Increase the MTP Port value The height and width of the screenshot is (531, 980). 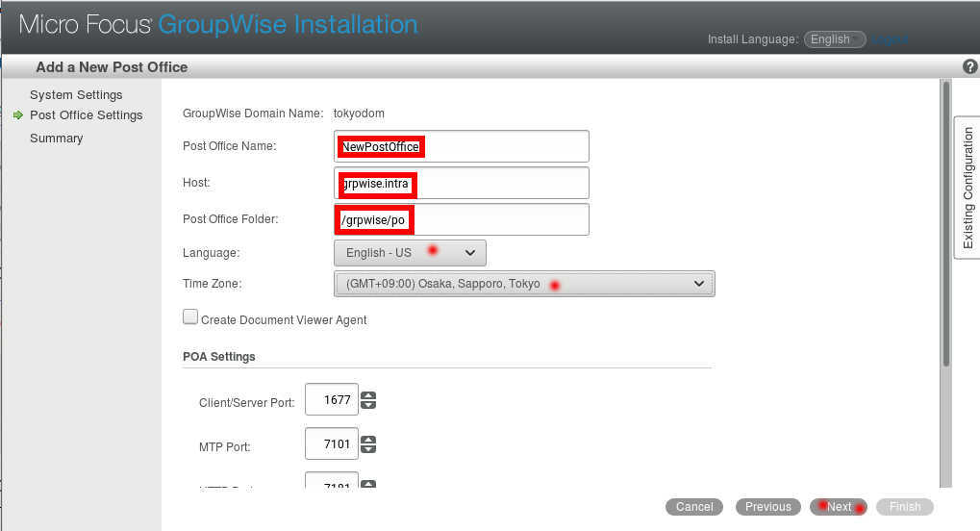coord(368,439)
